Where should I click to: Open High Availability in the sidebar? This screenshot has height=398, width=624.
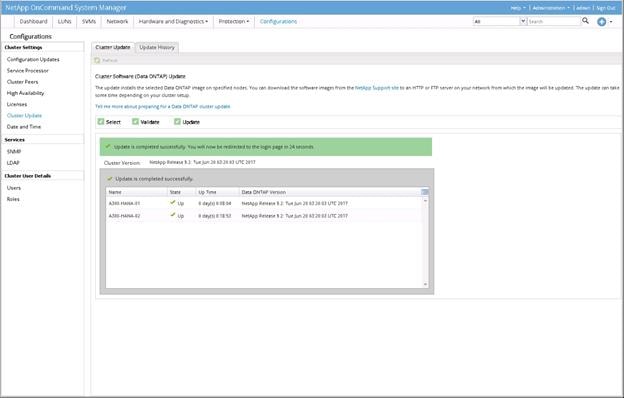25,93
